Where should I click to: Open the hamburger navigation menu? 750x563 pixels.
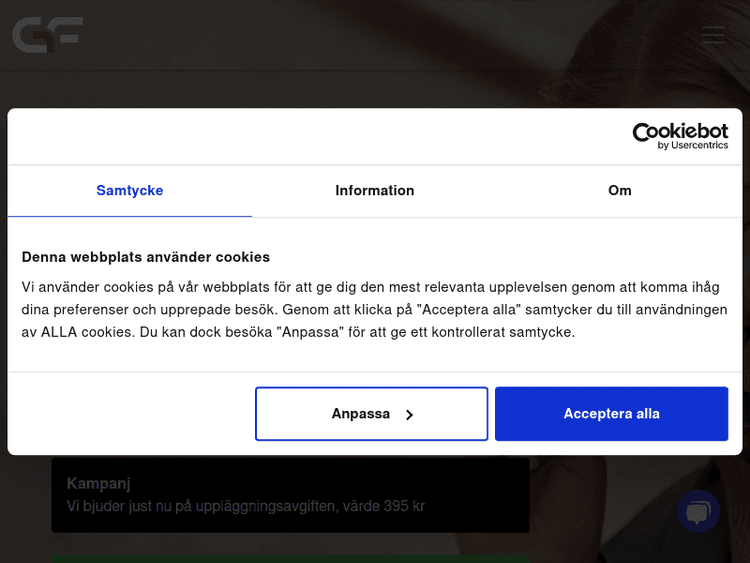coord(713,35)
